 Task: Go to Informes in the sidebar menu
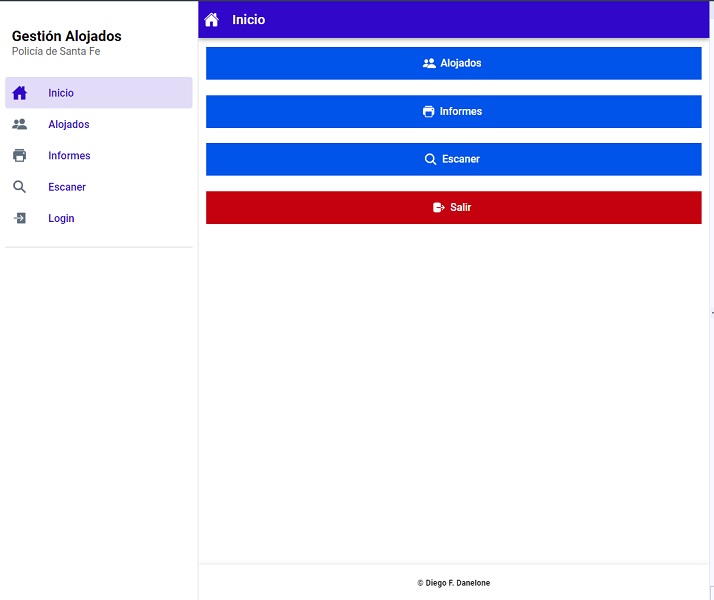click(x=69, y=156)
